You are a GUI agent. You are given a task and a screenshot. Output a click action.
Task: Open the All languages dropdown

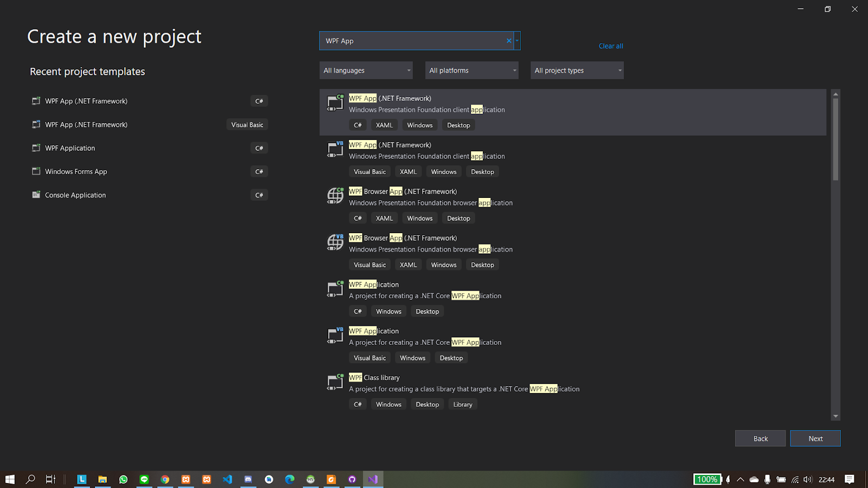(366, 70)
